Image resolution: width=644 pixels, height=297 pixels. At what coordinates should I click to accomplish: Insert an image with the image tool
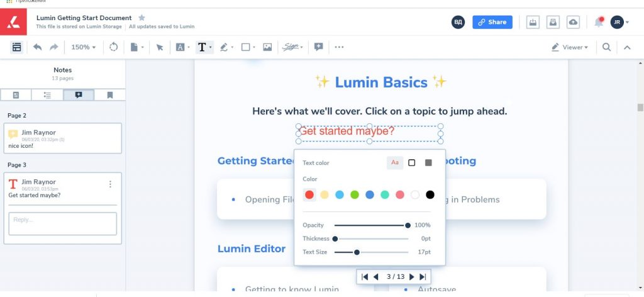(x=267, y=47)
